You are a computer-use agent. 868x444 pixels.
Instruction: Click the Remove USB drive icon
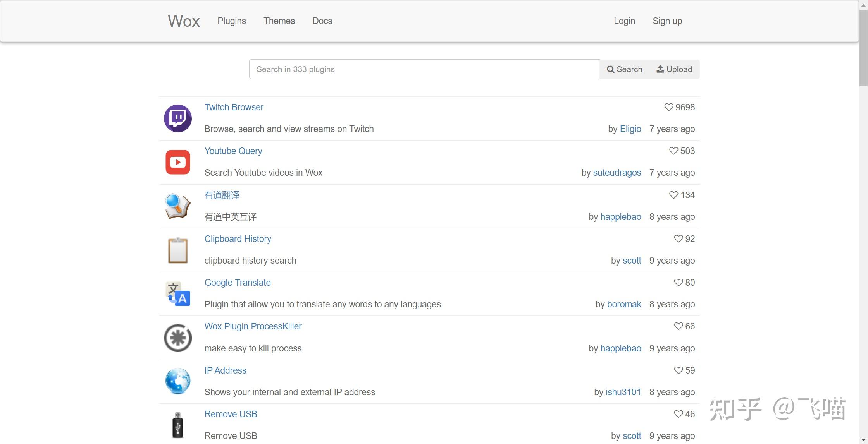click(x=177, y=425)
